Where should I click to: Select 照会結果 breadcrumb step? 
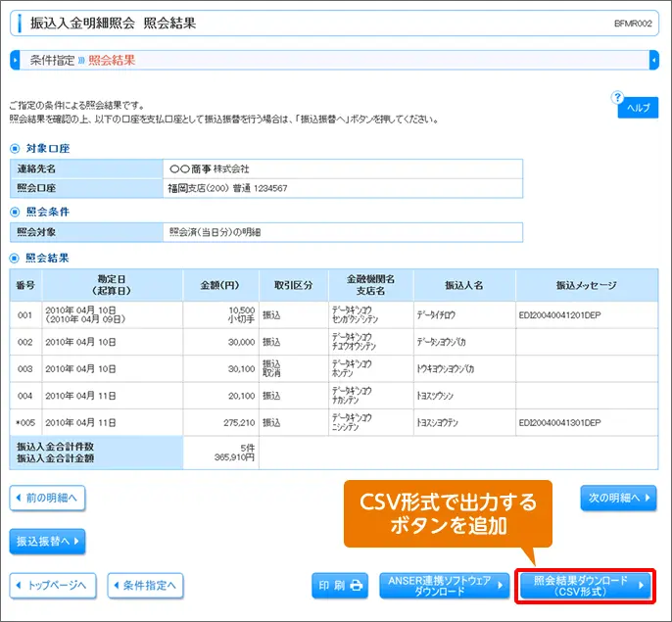point(112,60)
